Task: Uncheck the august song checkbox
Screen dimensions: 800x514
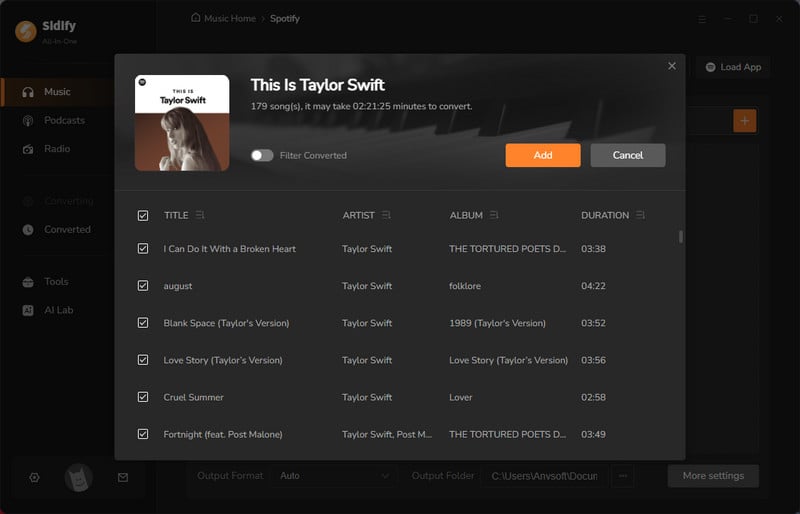Action: (x=143, y=286)
